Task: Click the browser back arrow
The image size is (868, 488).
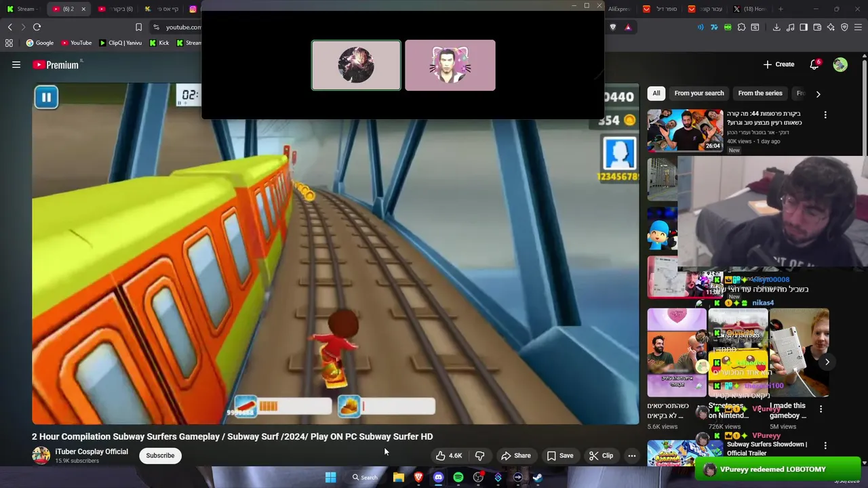Action: [x=9, y=27]
